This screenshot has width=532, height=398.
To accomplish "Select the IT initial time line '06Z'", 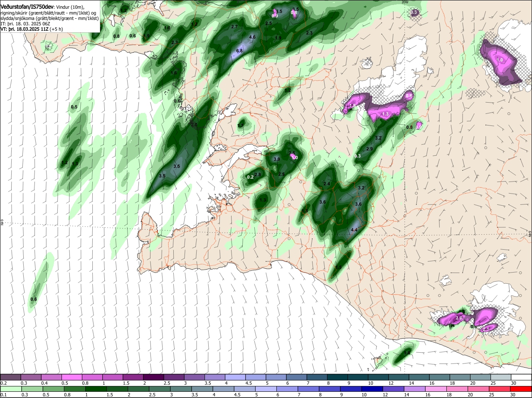I will click(25, 24).
